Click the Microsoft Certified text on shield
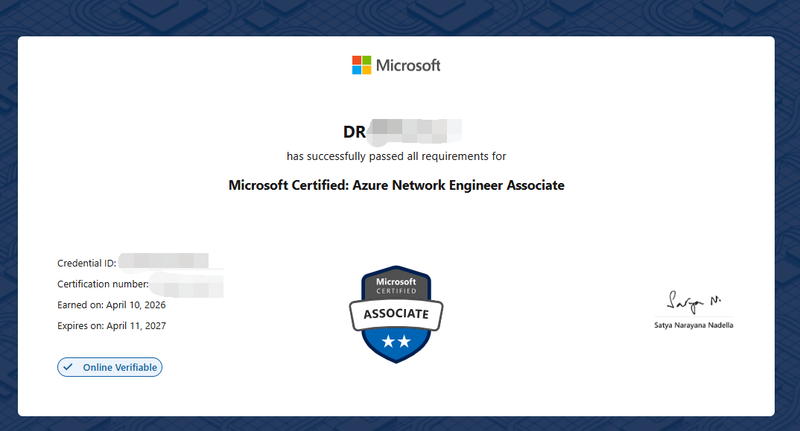The width and height of the screenshot is (800, 431). click(395, 286)
